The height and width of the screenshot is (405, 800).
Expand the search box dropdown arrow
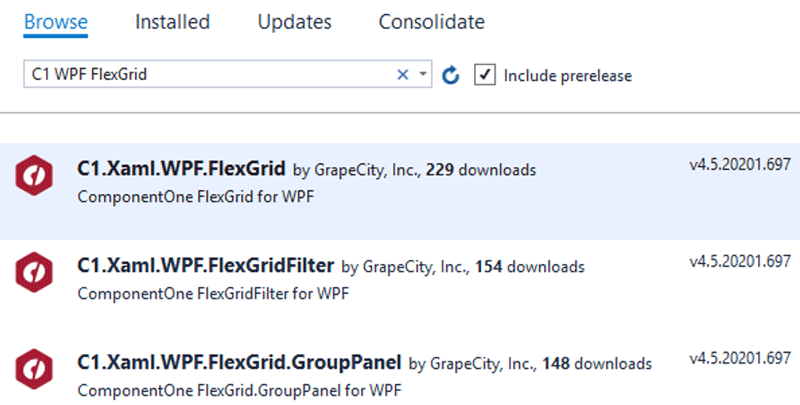(423, 75)
